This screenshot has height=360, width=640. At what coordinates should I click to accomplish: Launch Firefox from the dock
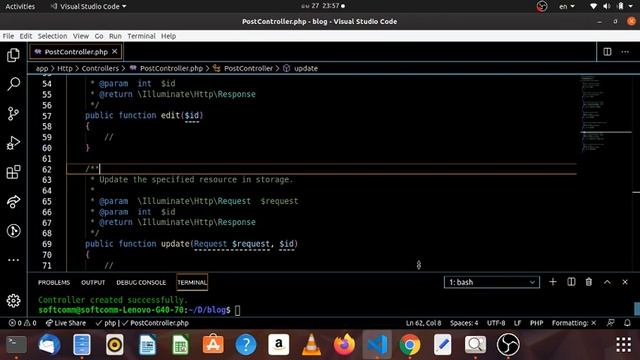[344, 344]
